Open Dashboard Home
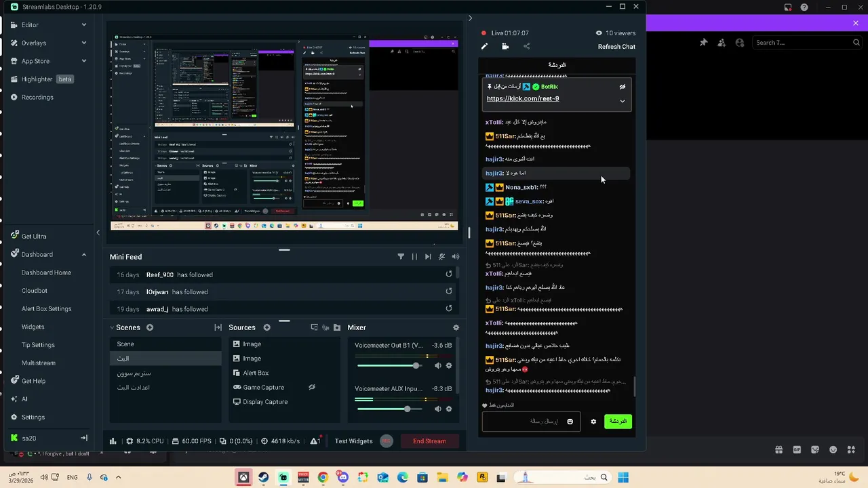The width and height of the screenshot is (868, 488). tap(46, 272)
